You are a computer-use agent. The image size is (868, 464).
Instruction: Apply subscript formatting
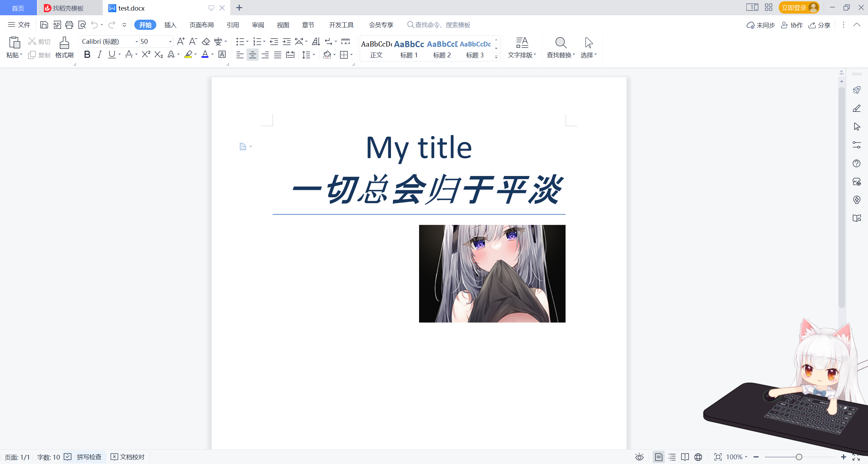[x=159, y=54]
